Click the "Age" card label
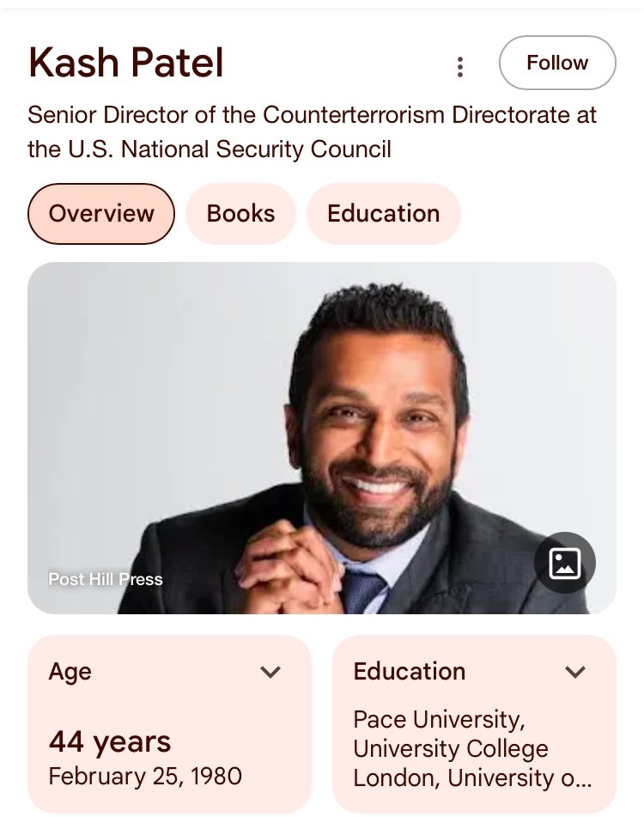Screen dimensions: 644x817 pyautogui.click(x=70, y=672)
